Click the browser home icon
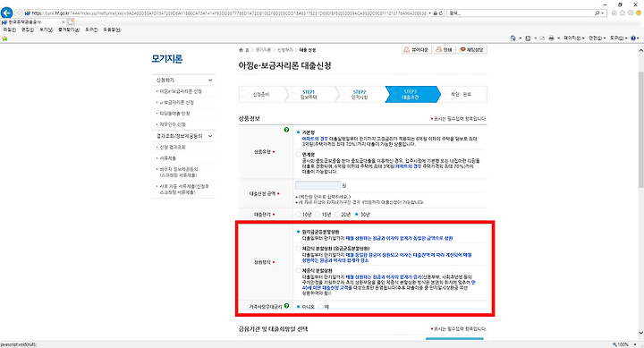Screen dimensions: 644x348 click(614, 13)
